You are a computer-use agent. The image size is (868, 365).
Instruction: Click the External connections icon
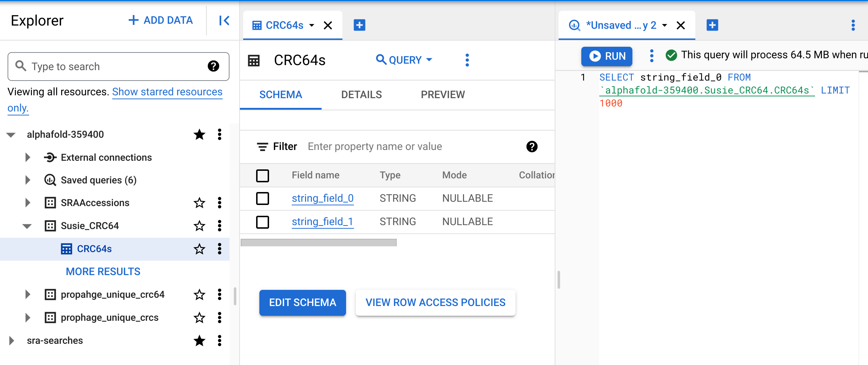tap(50, 158)
